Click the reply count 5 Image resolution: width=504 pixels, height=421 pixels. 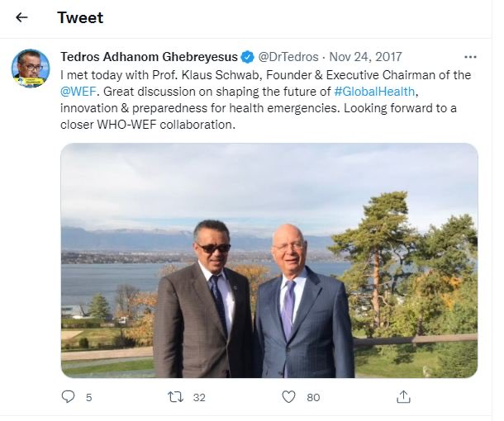click(88, 398)
